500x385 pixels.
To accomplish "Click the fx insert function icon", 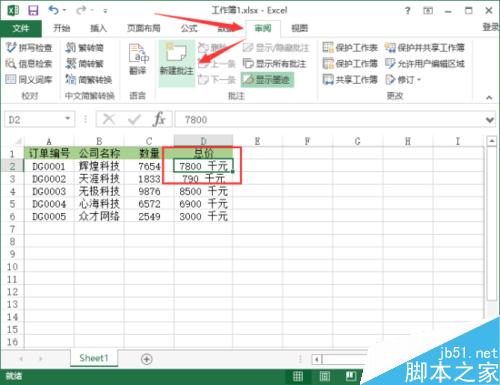I will tap(159, 119).
